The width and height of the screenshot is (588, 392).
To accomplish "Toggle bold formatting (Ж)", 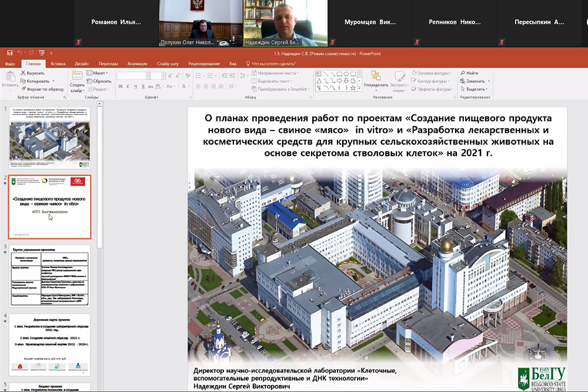I will tap(121, 87).
